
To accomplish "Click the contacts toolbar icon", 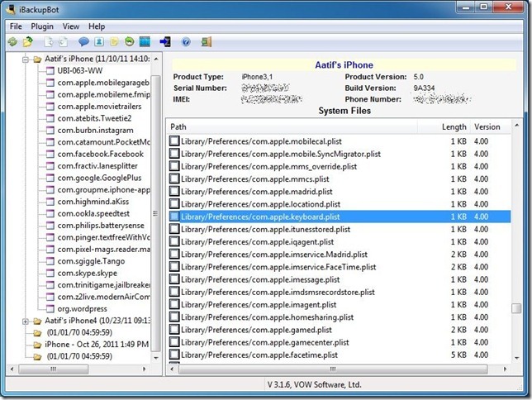I will click(x=98, y=41).
